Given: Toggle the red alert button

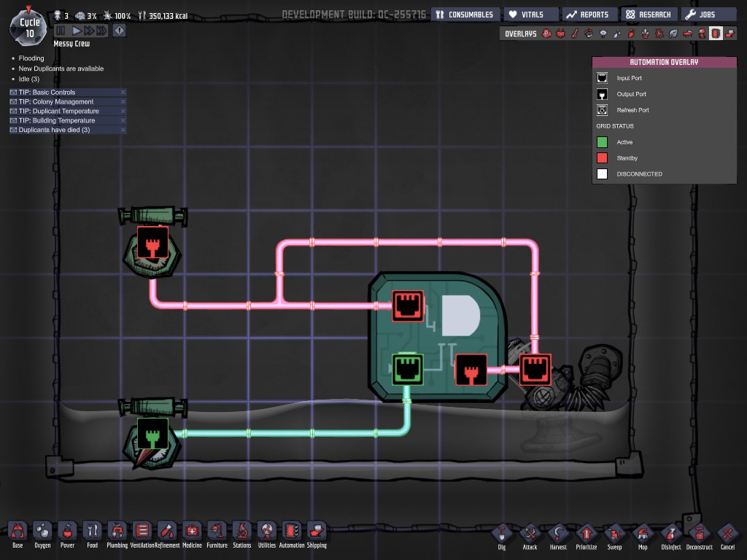Looking at the screenshot, I should (x=120, y=31).
